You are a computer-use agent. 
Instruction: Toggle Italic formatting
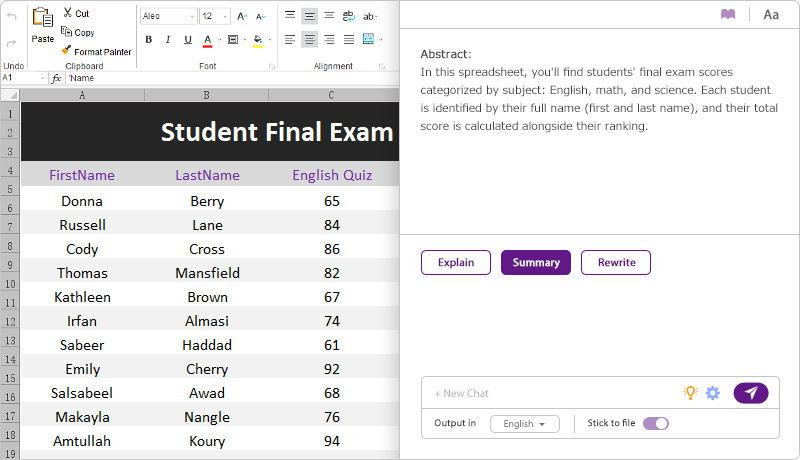[168, 40]
